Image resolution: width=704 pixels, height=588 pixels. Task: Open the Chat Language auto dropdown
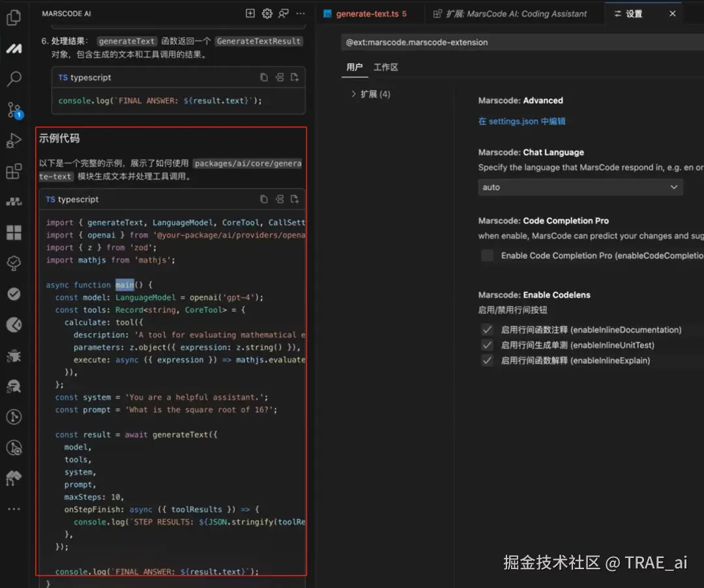click(580, 187)
